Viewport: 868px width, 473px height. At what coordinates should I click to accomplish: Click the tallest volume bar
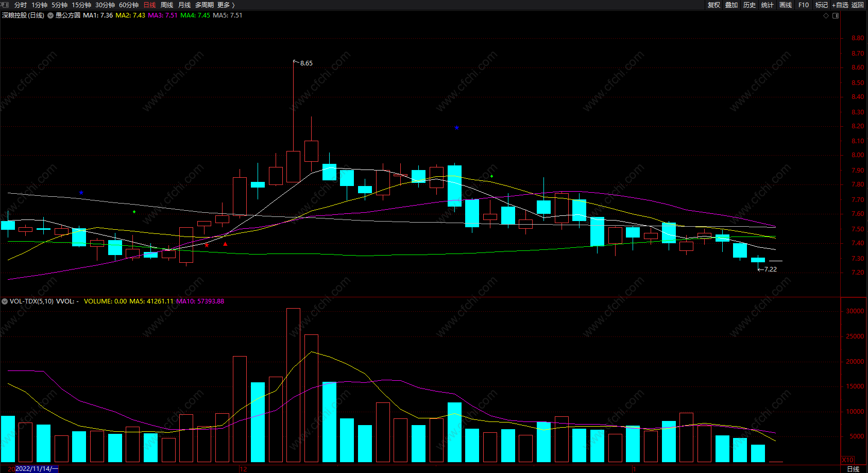(x=293, y=385)
